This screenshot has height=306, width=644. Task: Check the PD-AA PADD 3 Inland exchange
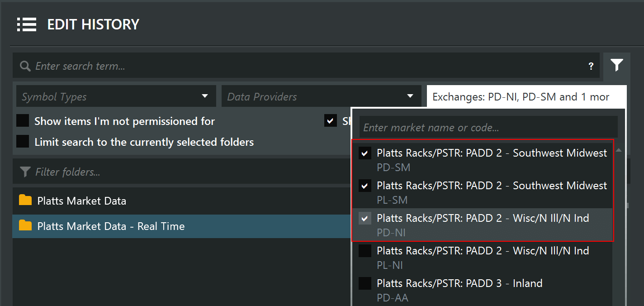click(365, 283)
